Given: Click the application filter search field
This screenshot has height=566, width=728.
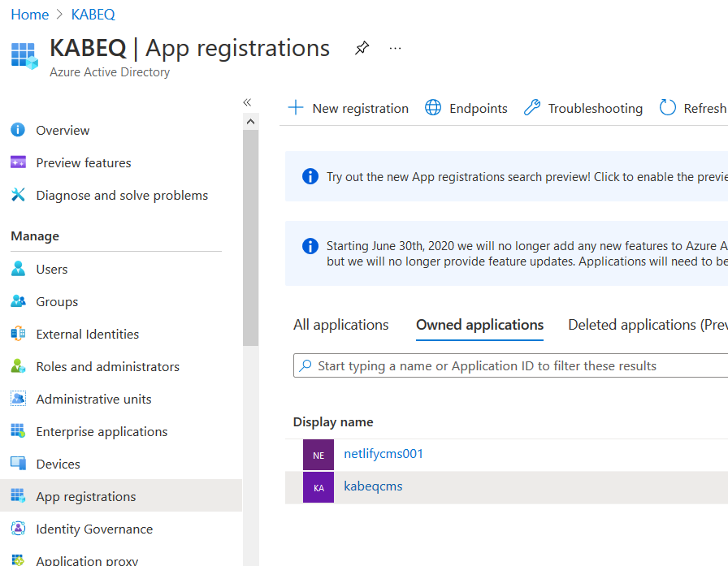Looking at the screenshot, I should [x=504, y=365].
